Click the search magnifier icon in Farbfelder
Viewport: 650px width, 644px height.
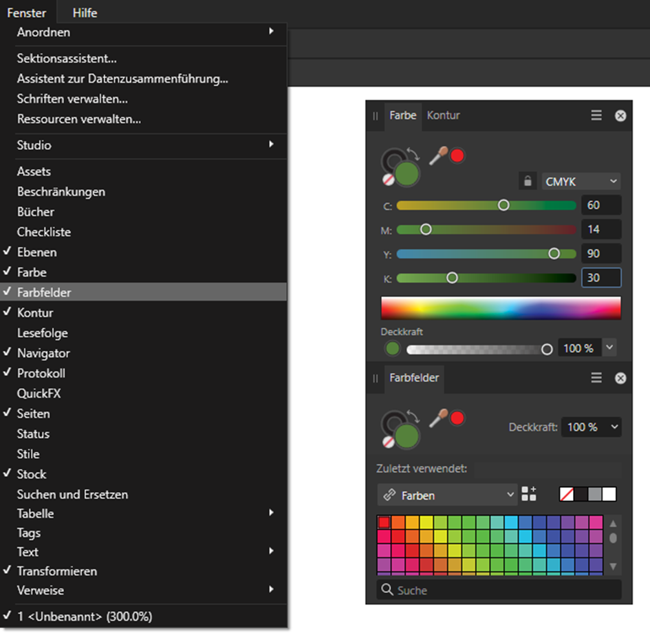click(387, 589)
